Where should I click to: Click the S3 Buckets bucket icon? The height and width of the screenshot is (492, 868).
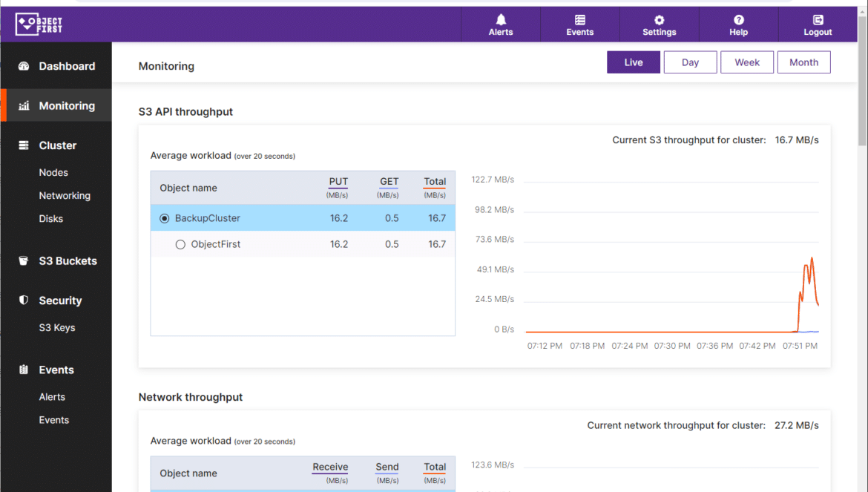pyautogui.click(x=23, y=260)
